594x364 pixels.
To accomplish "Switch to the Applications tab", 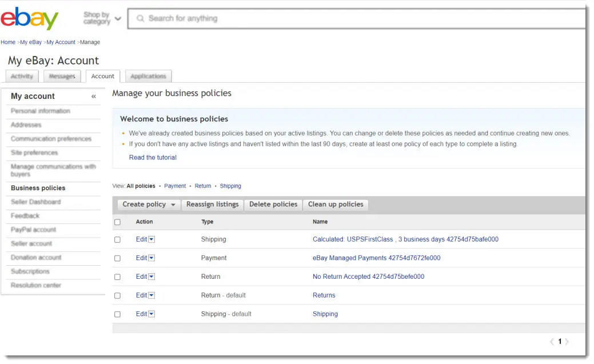I will coord(148,76).
